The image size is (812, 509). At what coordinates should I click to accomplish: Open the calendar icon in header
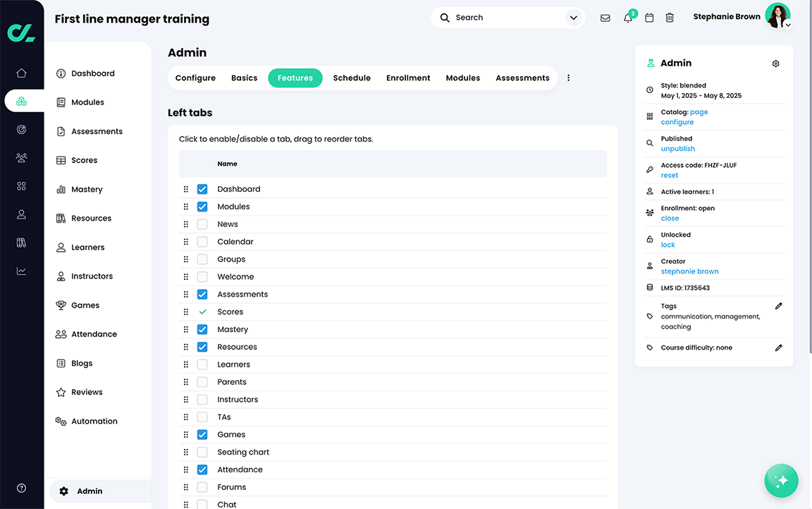[649, 18]
